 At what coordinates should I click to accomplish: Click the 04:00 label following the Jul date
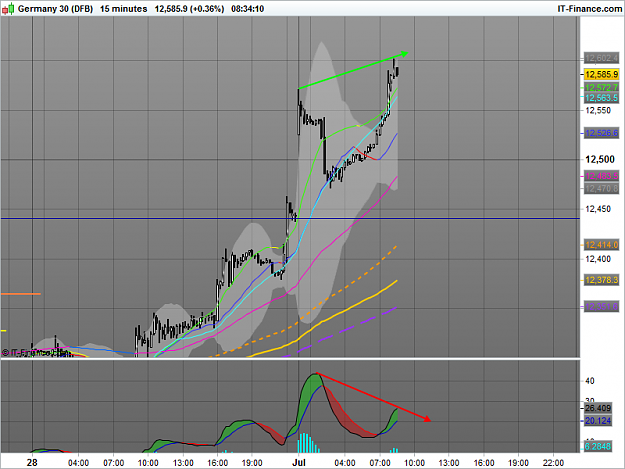pyautogui.click(x=345, y=463)
